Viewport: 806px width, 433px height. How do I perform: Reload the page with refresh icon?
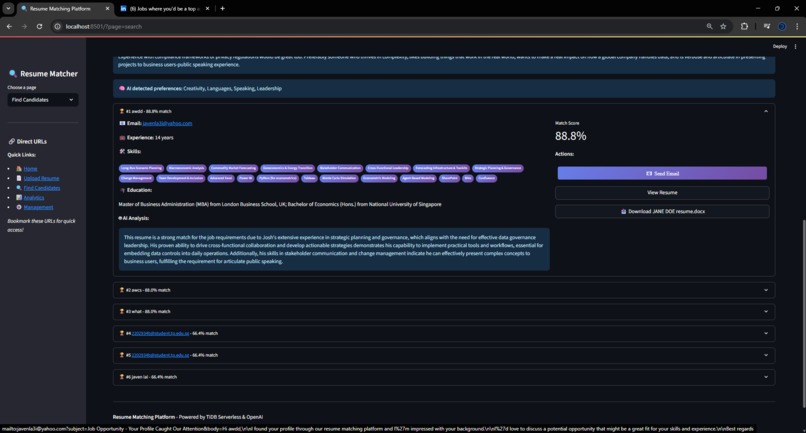[39, 26]
